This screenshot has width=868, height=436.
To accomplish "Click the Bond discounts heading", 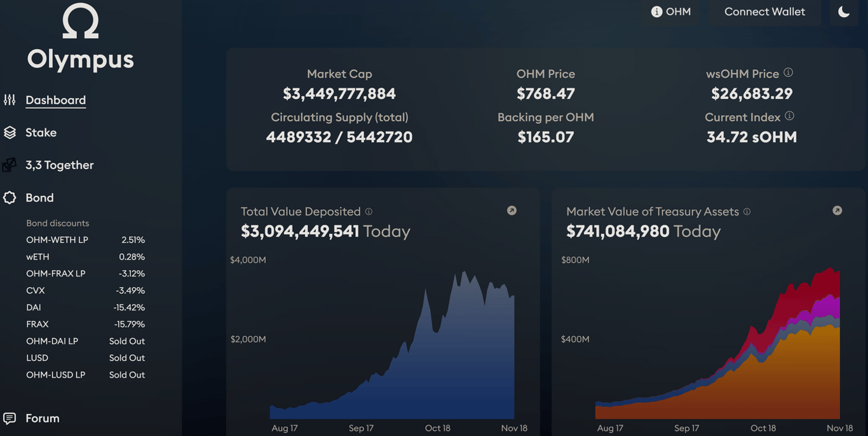I will pyautogui.click(x=57, y=223).
